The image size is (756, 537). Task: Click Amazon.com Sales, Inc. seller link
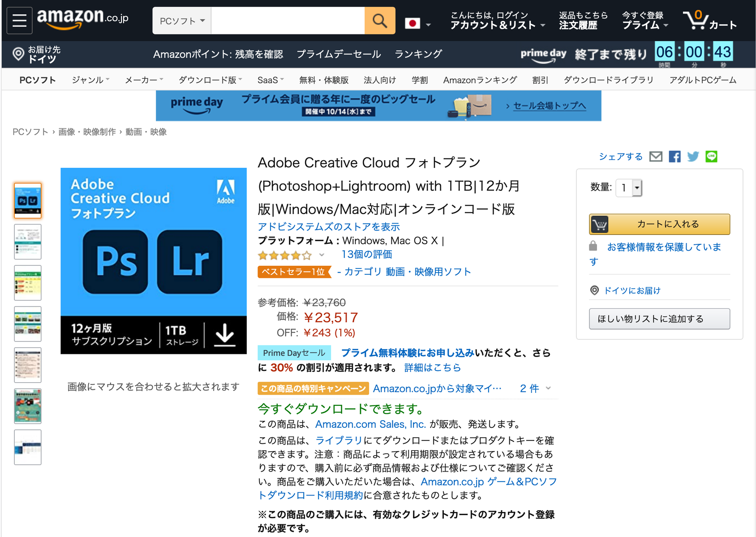370,424
